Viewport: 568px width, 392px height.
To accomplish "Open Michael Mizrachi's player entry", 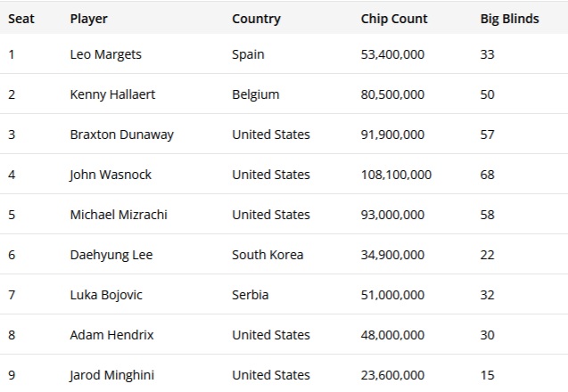I will (119, 215).
